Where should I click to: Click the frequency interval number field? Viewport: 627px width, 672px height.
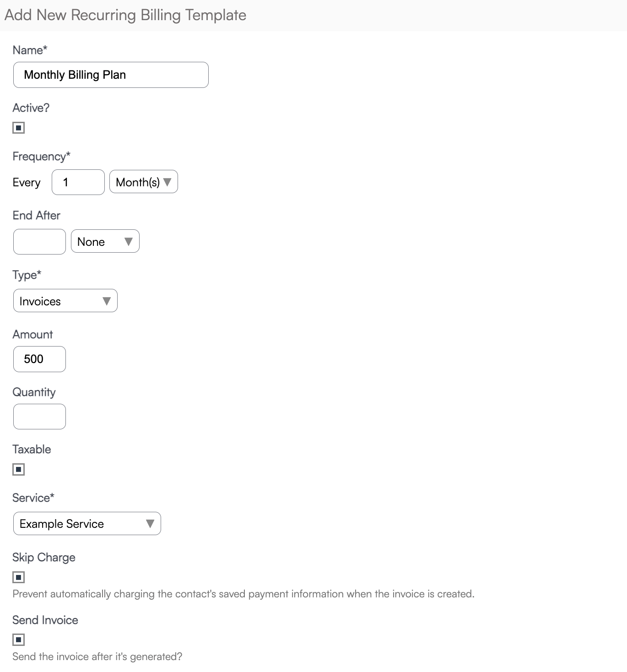click(x=78, y=182)
